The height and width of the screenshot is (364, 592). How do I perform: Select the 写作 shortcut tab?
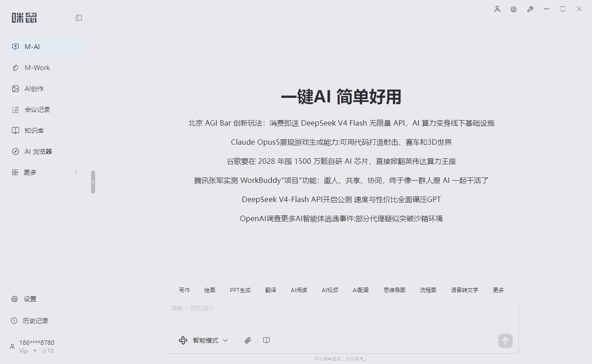[x=184, y=290]
